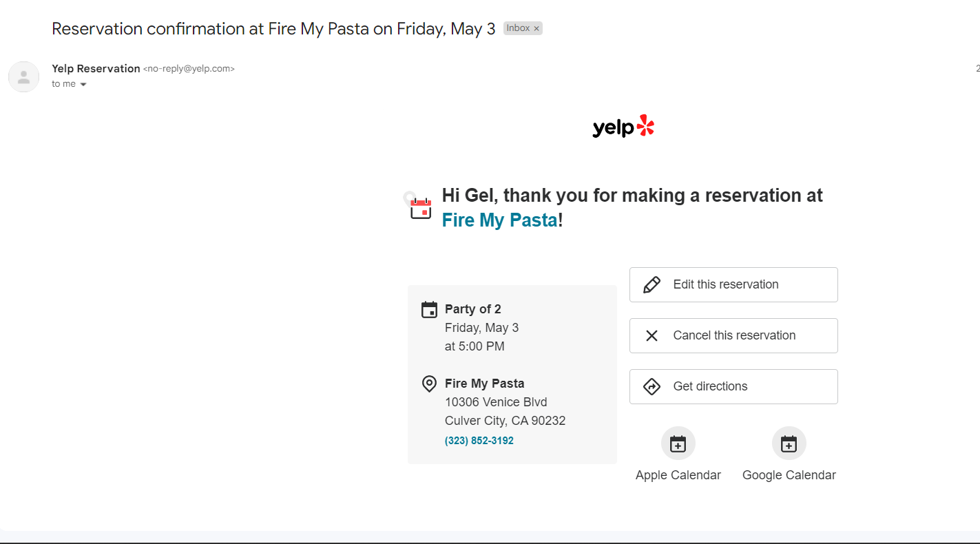Click the X cancel icon
Image resolution: width=980 pixels, height=544 pixels.
pyautogui.click(x=651, y=336)
